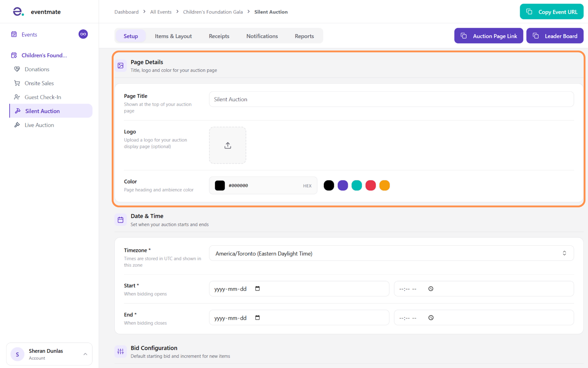The image size is (588, 368).
Task: Click the Page Details image icon
Action: [121, 66]
